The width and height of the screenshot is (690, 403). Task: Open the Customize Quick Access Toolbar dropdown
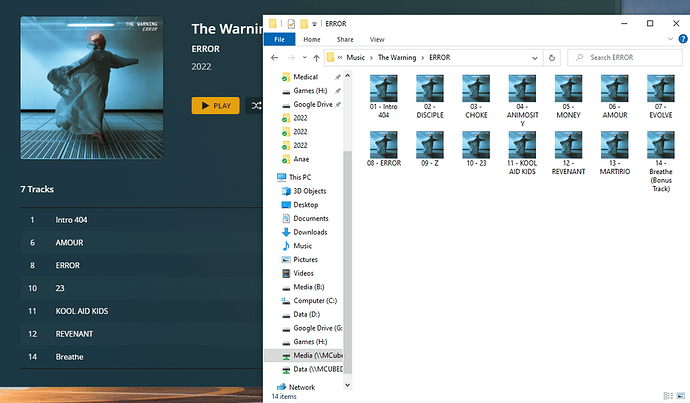coord(314,24)
